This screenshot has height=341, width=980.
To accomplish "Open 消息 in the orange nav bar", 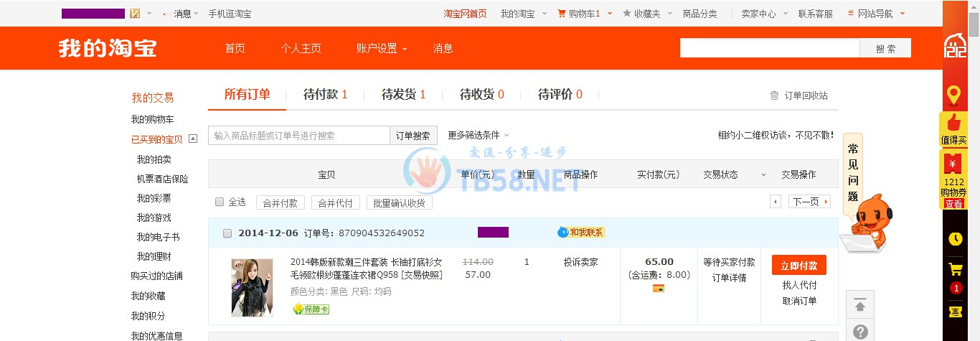I will [x=443, y=48].
